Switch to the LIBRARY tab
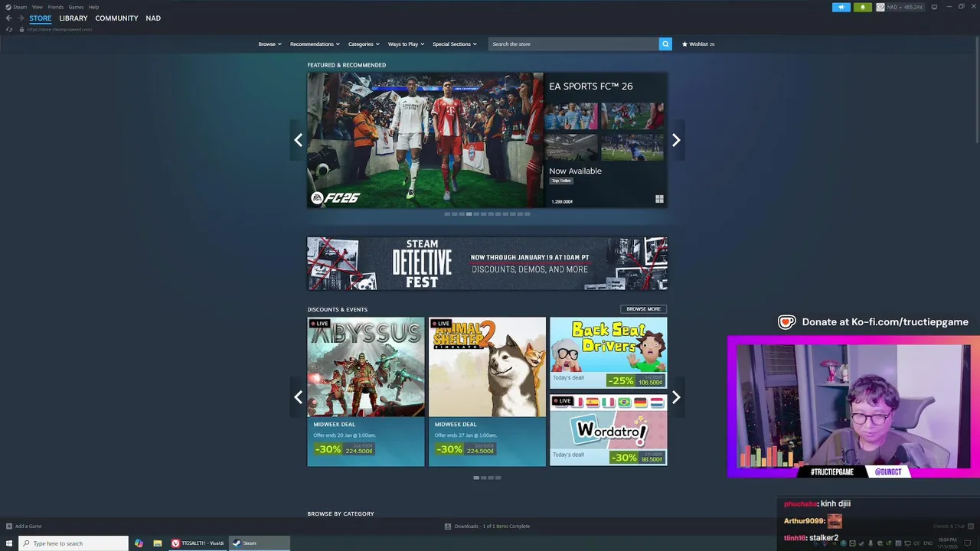The height and width of the screenshot is (551, 980). coord(73,18)
